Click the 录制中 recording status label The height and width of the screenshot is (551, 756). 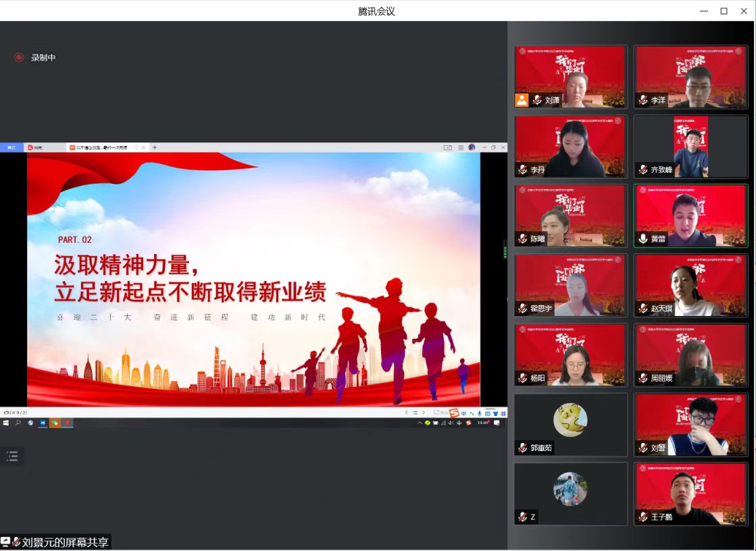43,57
